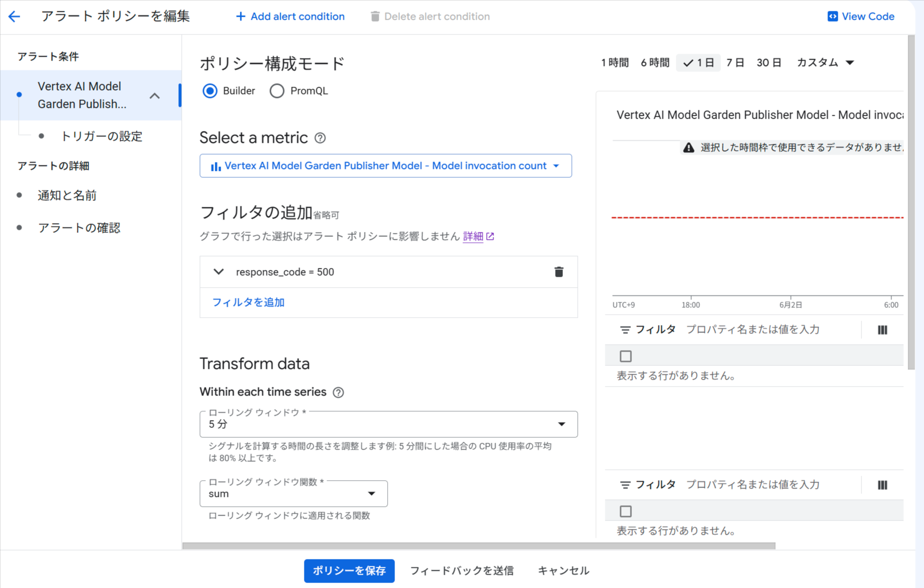Click ポリシーを保存 button
924x588 pixels.
coord(349,571)
